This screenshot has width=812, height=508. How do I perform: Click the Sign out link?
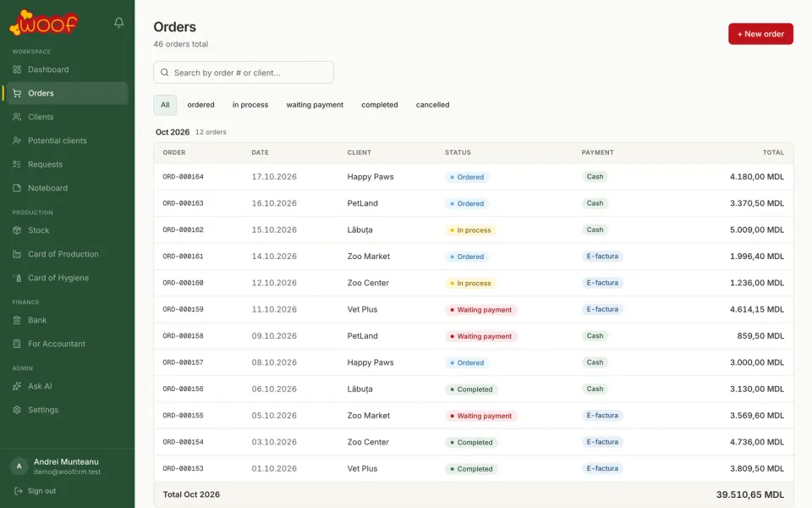41,491
